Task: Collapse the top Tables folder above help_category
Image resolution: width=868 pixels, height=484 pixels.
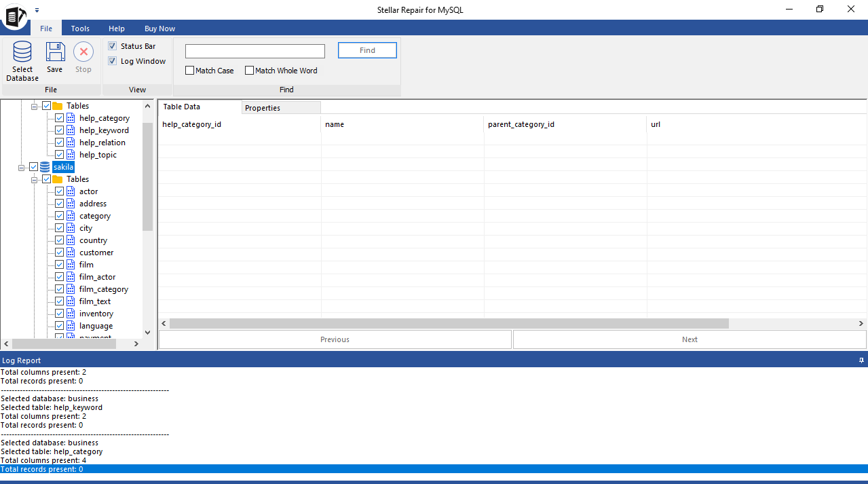Action: pyautogui.click(x=35, y=106)
